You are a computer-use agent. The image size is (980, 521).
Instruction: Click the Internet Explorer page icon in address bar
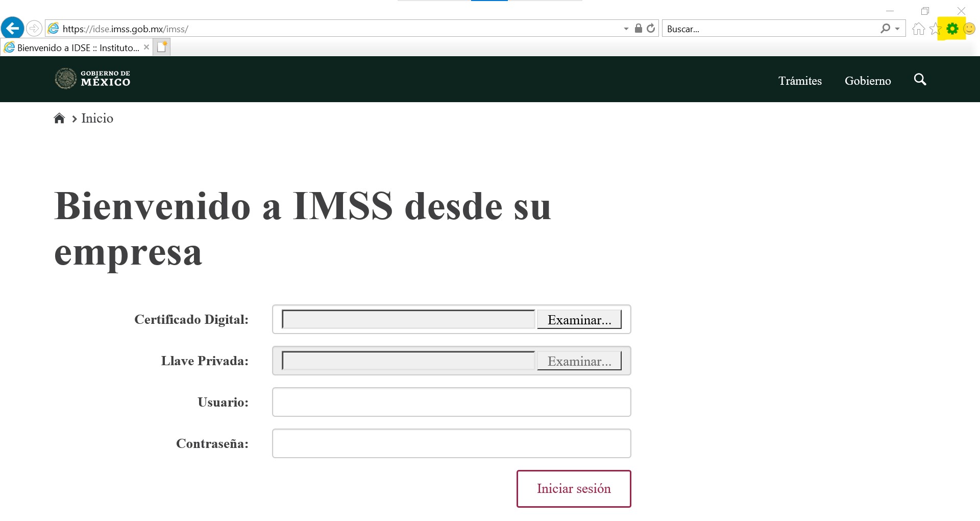tap(54, 29)
